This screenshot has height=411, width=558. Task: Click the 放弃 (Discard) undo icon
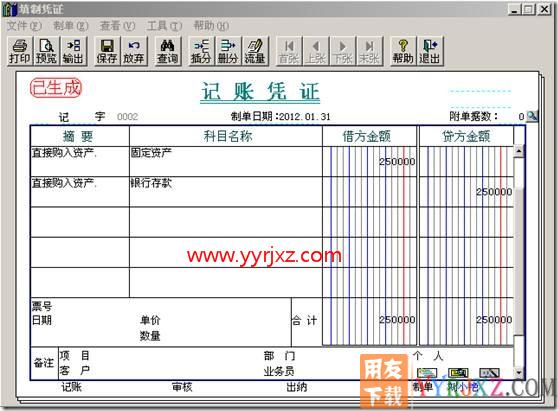133,52
